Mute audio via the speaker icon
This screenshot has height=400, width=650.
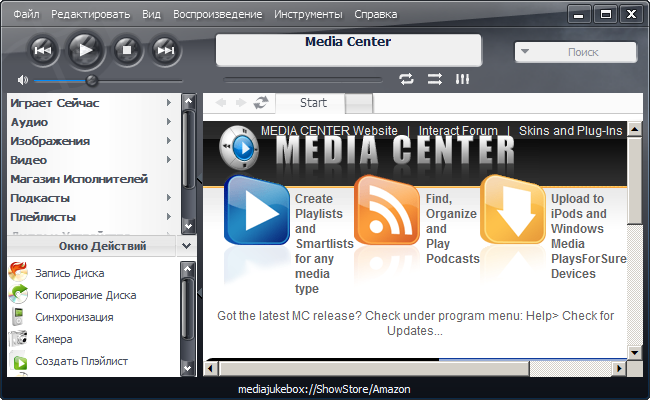(x=22, y=80)
